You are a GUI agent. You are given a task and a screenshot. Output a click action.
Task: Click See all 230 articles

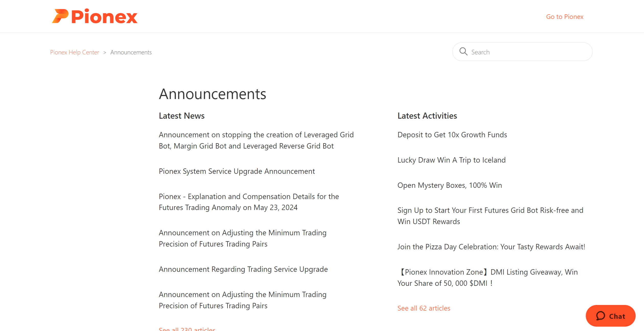tap(187, 329)
